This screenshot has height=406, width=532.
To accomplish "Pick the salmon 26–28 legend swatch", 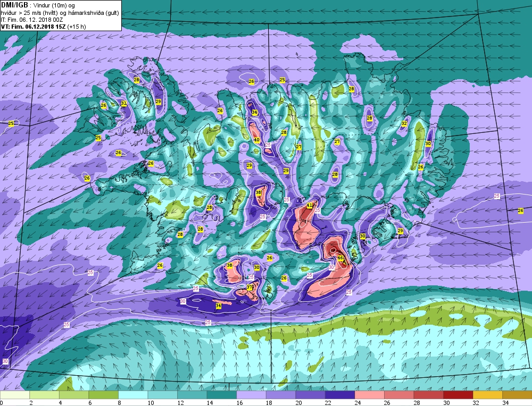I will click(398, 395).
